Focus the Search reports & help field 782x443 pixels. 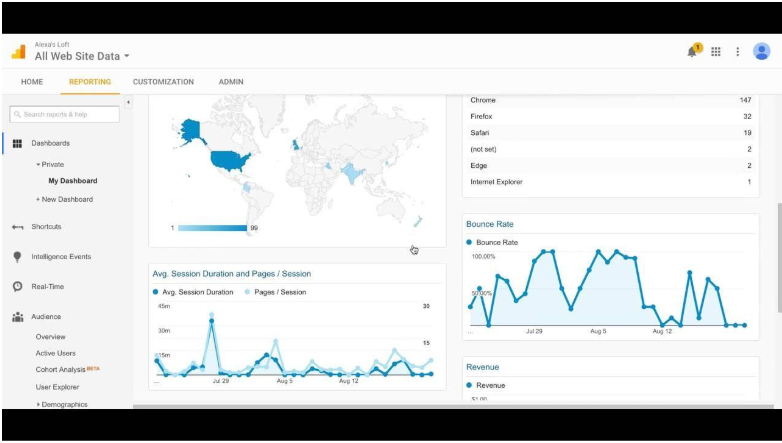[64, 114]
